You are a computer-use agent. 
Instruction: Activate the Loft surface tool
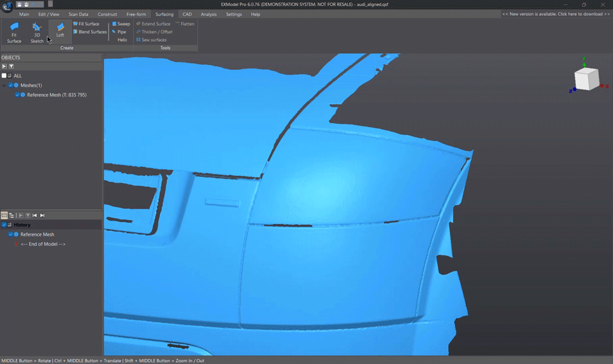[x=60, y=31]
